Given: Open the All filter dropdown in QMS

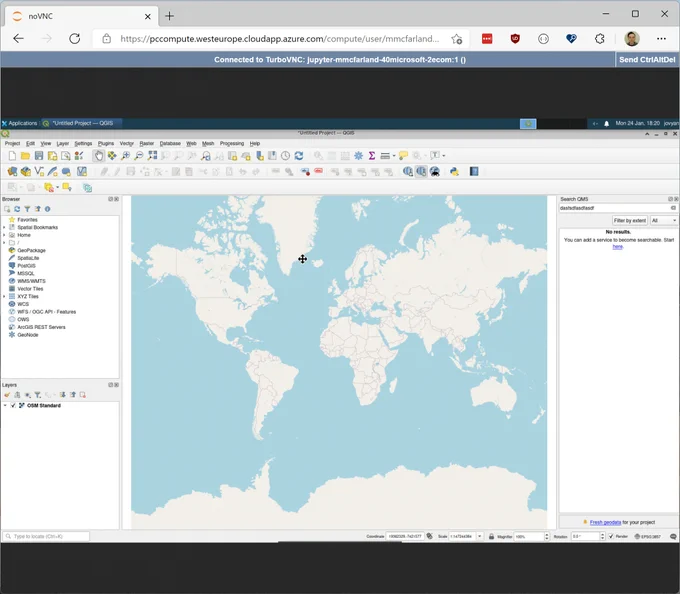Looking at the screenshot, I should [664, 220].
